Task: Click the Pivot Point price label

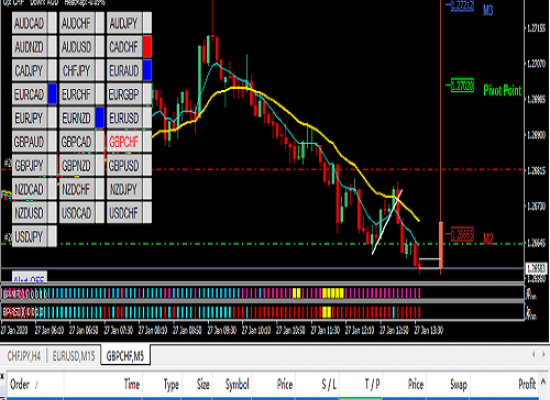Action: [462, 85]
